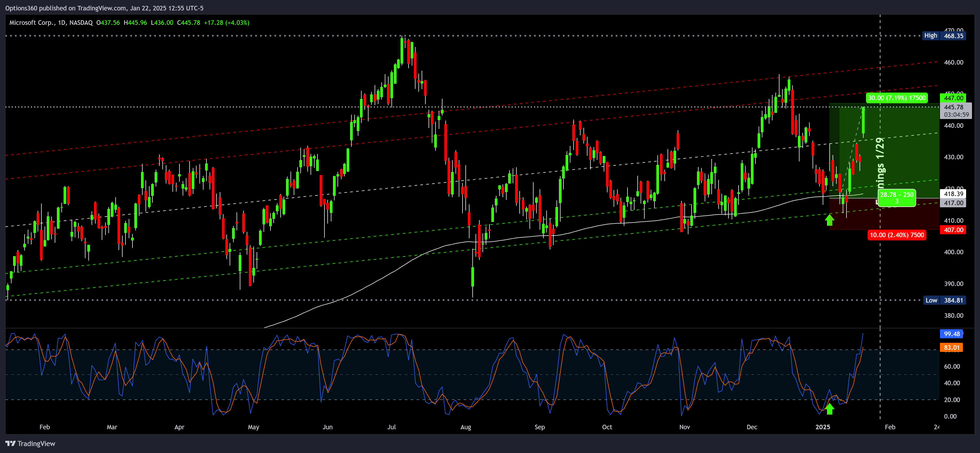Select the 407.00 stop price tag
Image resolution: width=980 pixels, height=453 pixels.
tap(953, 230)
